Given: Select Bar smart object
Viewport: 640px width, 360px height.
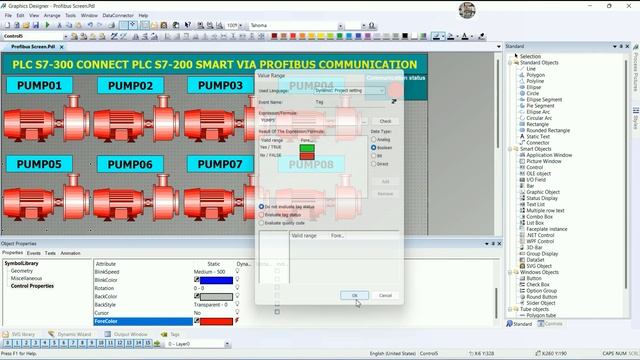Looking at the screenshot, I should [530, 186].
